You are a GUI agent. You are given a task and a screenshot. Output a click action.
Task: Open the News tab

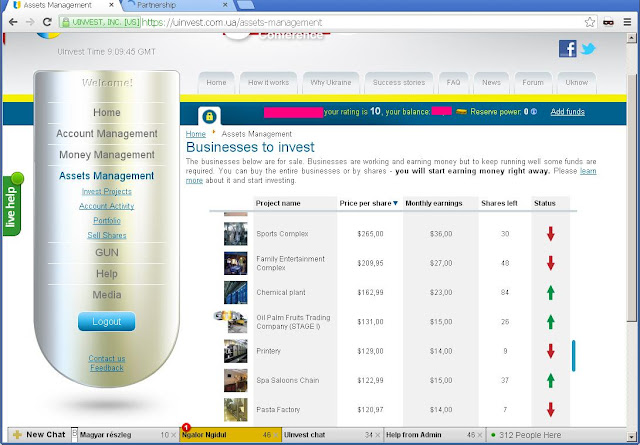[x=491, y=82]
